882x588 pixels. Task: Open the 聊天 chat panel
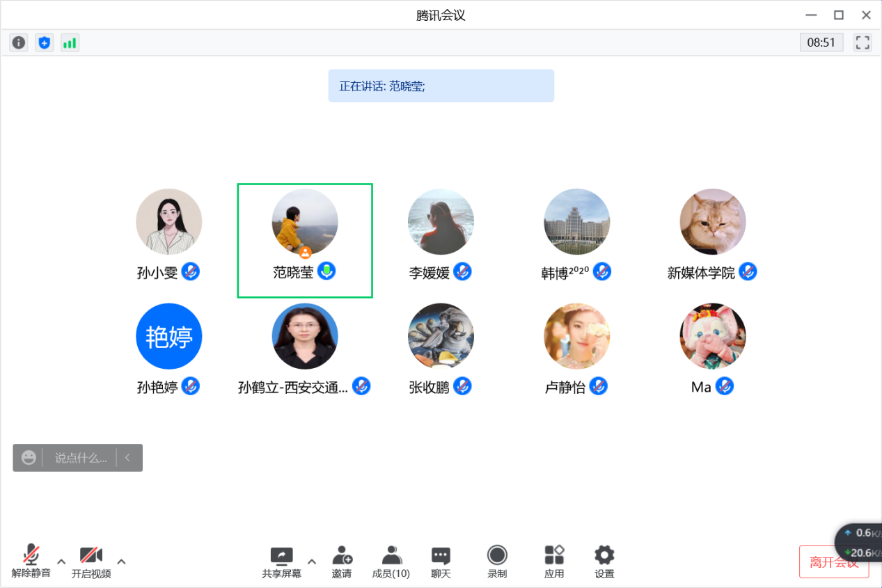441,562
